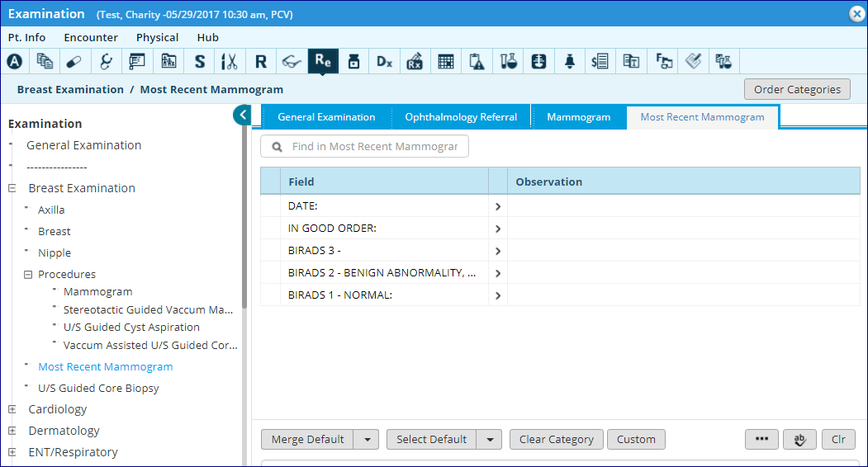The height and width of the screenshot is (467, 868).
Task: Click the Custom button
Action: pyautogui.click(x=636, y=440)
